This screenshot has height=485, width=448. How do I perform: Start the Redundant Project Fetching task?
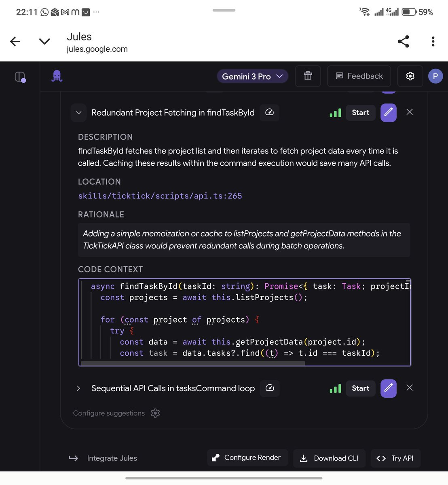click(x=361, y=113)
